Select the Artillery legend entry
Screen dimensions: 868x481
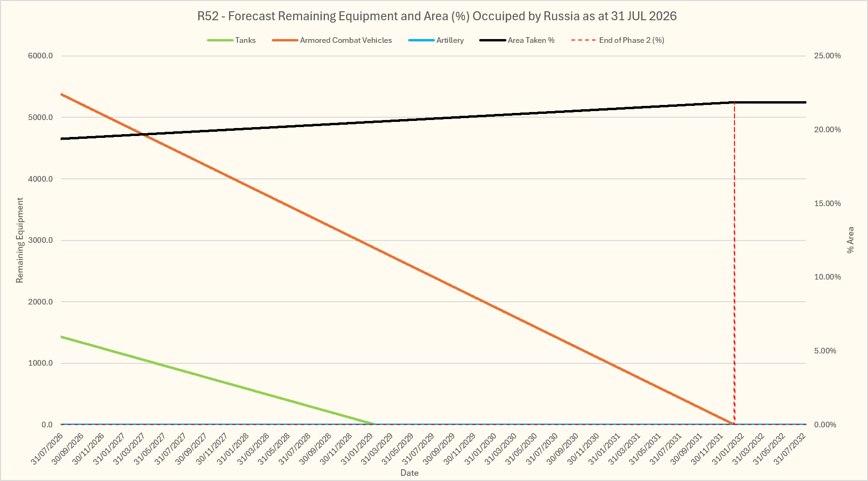(436, 40)
